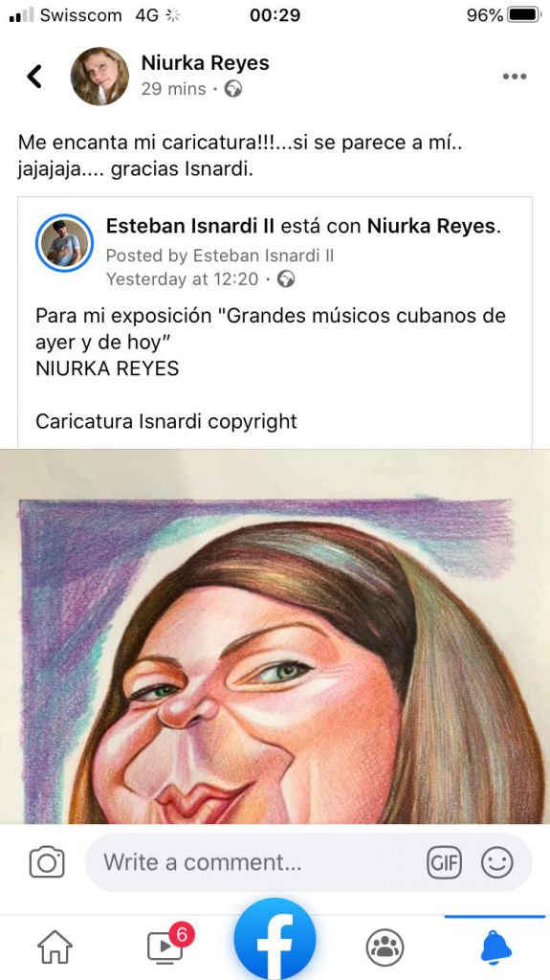The width and height of the screenshot is (550, 980).
Task: Tap the back arrow icon
Action: point(34,77)
